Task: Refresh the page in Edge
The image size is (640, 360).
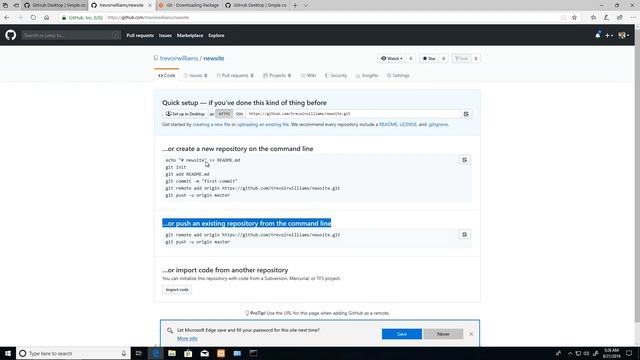Action: pyautogui.click(x=33, y=18)
